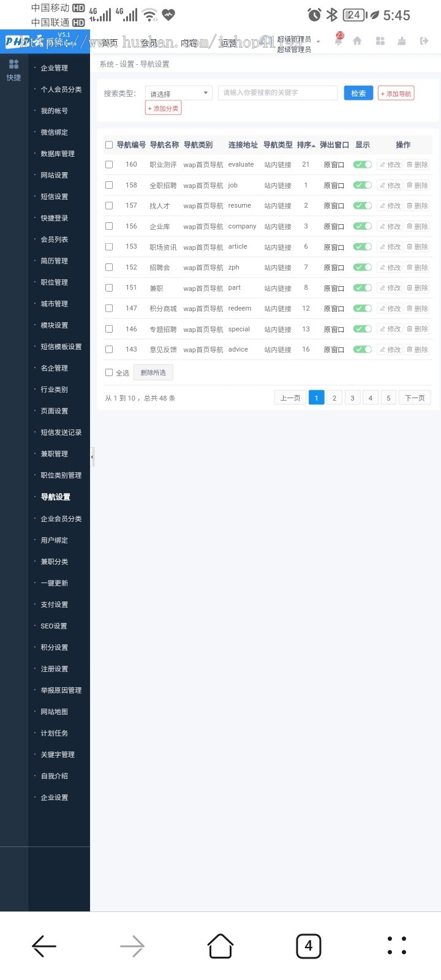Click 修改 for the 企业库 row
441x980 pixels.
point(390,226)
